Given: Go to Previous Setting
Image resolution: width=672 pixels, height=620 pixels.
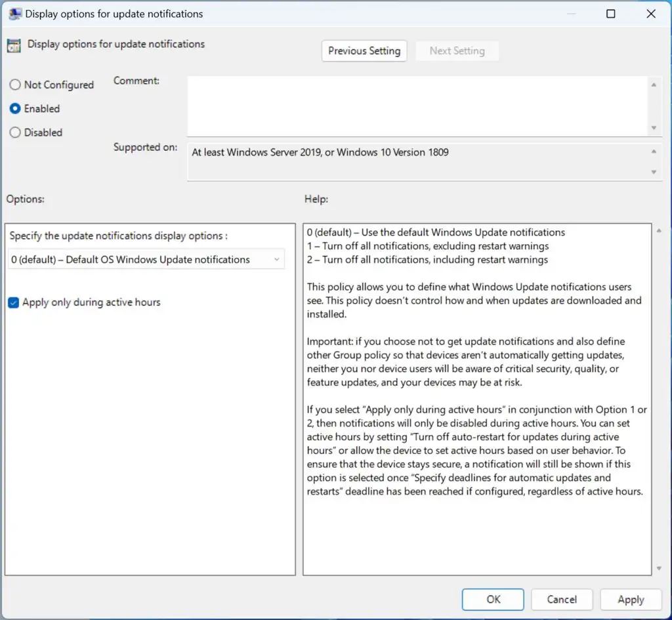Looking at the screenshot, I should pyautogui.click(x=364, y=51).
